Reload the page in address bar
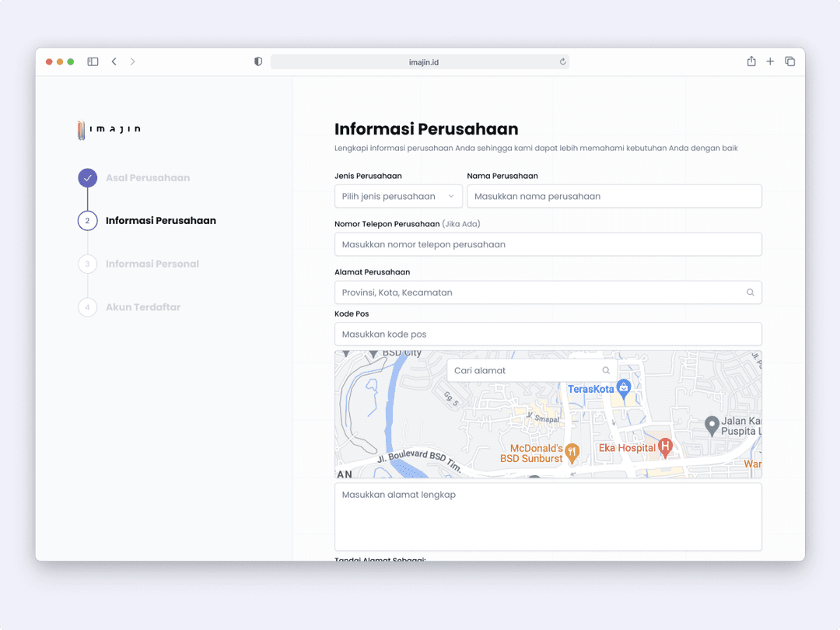840x630 pixels. [562, 62]
